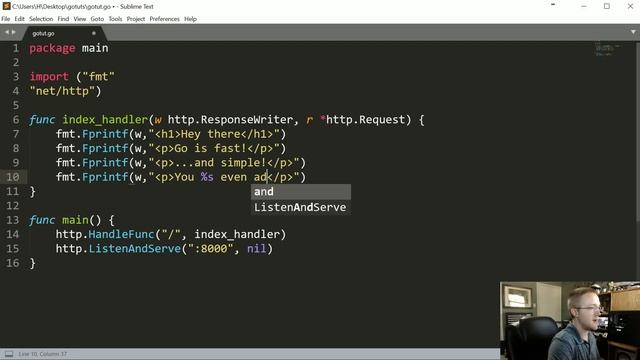The width and height of the screenshot is (640, 360).
Task: Go to previous tab with left arrow
Action: pos(7,32)
